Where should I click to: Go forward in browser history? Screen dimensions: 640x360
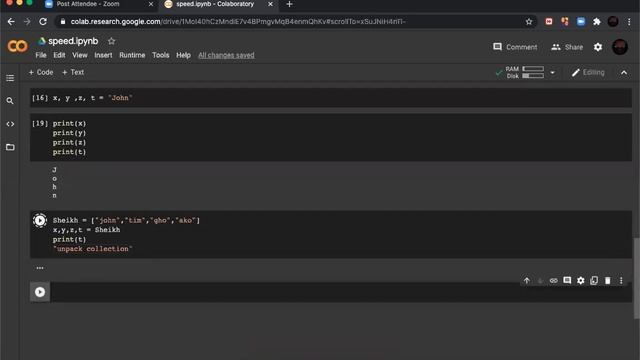pyautogui.click(x=27, y=22)
